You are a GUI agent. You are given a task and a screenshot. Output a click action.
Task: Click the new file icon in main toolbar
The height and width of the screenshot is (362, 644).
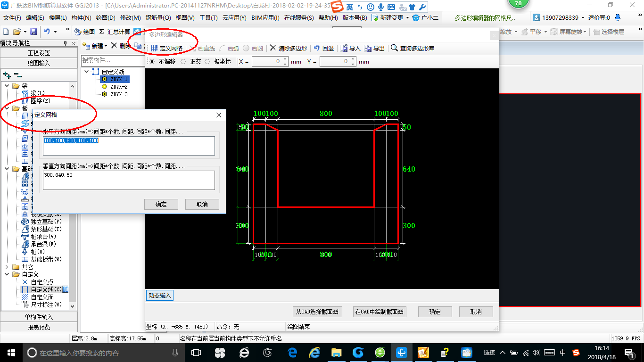[x=6, y=32]
